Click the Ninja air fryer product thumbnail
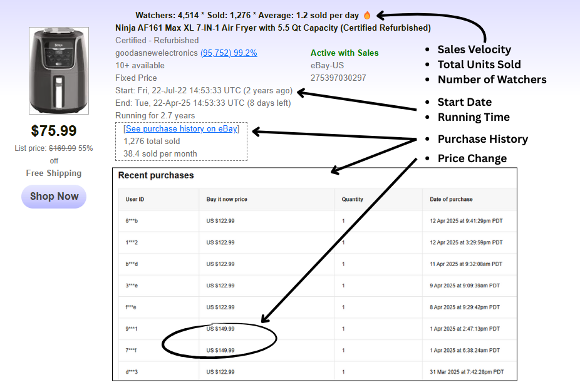Image resolution: width=580 pixels, height=392 pixels. (x=54, y=70)
